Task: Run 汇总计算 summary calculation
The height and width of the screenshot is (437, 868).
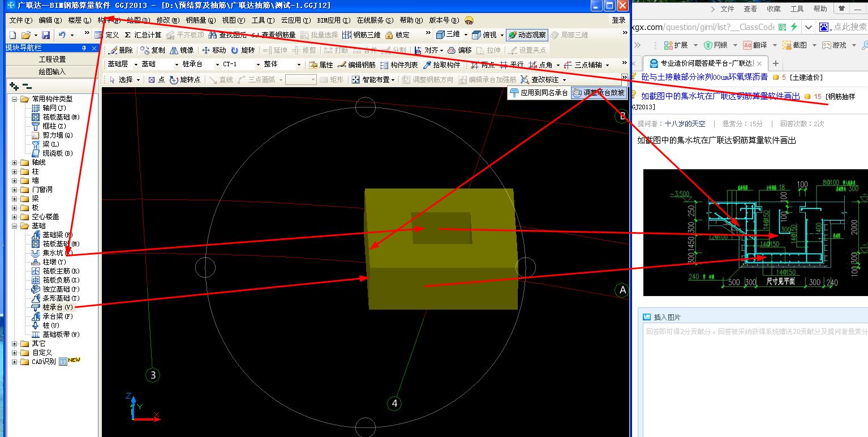Action: pos(143,35)
